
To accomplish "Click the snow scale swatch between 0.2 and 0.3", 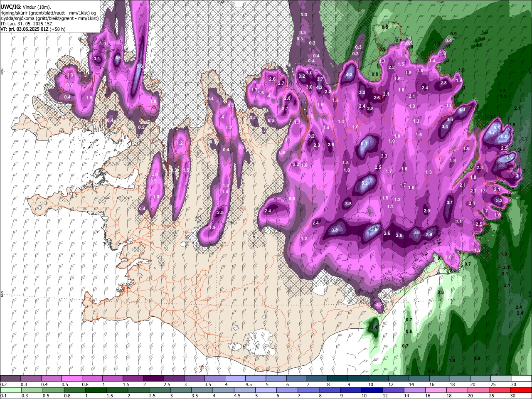I will (x=10, y=379).
